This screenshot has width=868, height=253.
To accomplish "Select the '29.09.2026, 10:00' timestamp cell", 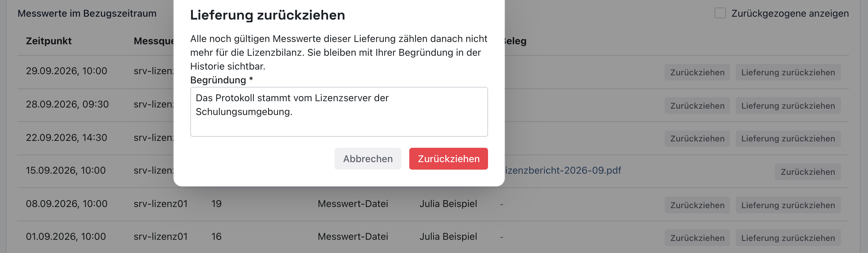I will pos(66,71).
